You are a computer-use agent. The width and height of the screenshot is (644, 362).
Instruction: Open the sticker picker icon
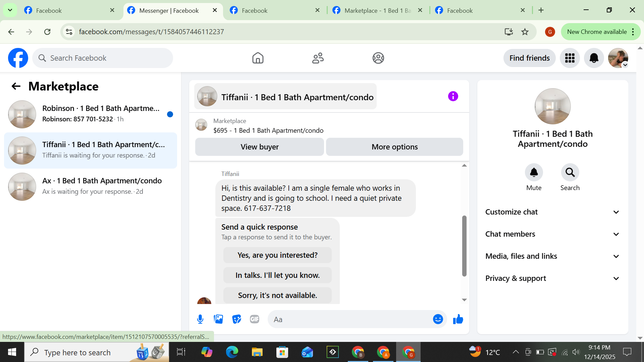(236, 319)
